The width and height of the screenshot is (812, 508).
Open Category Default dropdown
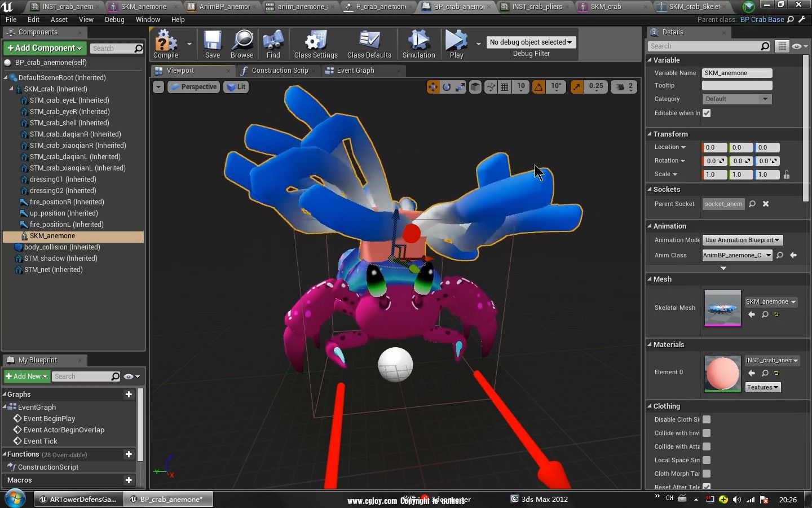point(736,99)
